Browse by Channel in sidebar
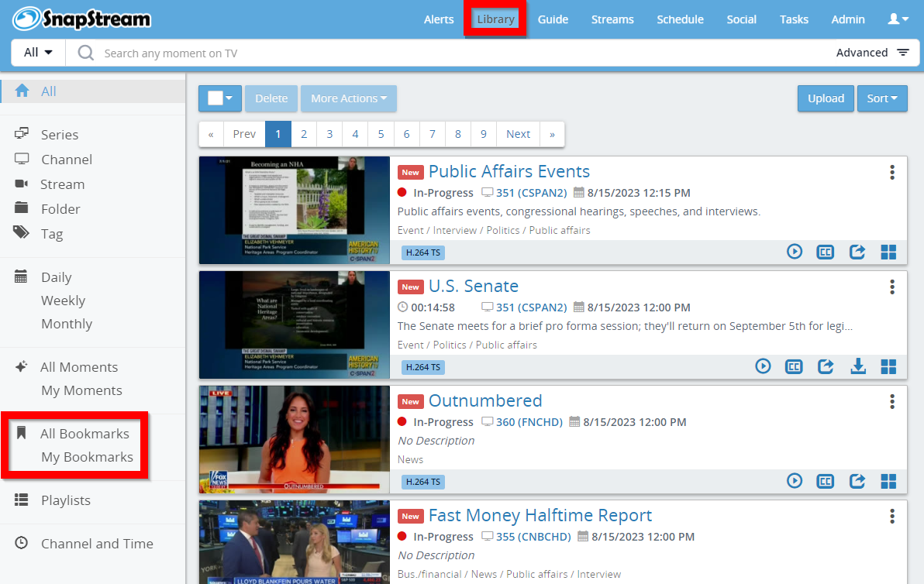The height and width of the screenshot is (584, 924). point(66,160)
